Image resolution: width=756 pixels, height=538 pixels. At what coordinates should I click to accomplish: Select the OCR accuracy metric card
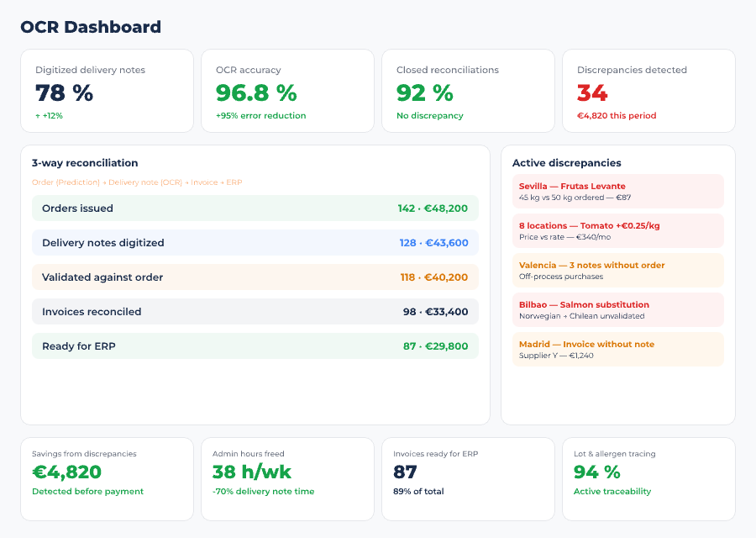pyautogui.click(x=287, y=90)
